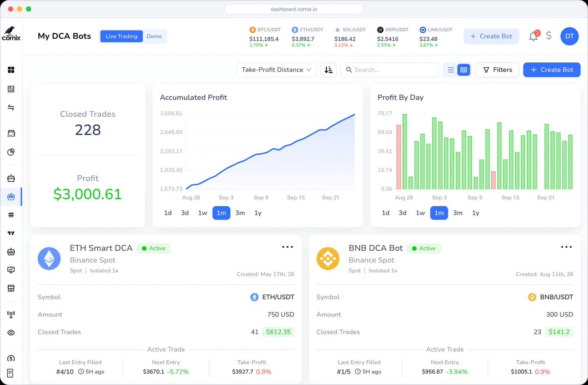Select 1w range on Accumulated Profit
The height and width of the screenshot is (385, 588).
point(203,213)
